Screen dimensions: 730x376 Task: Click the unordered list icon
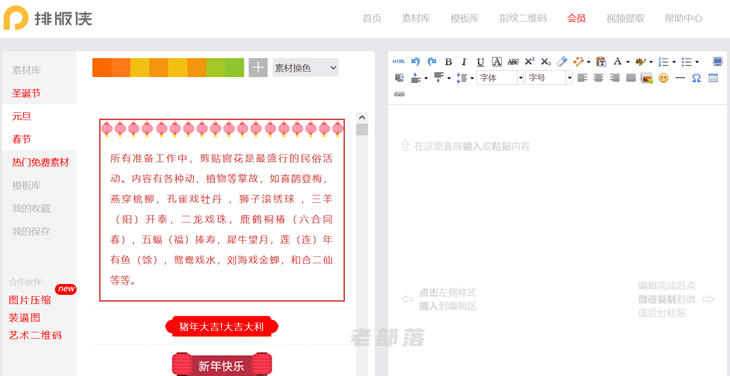point(687,61)
